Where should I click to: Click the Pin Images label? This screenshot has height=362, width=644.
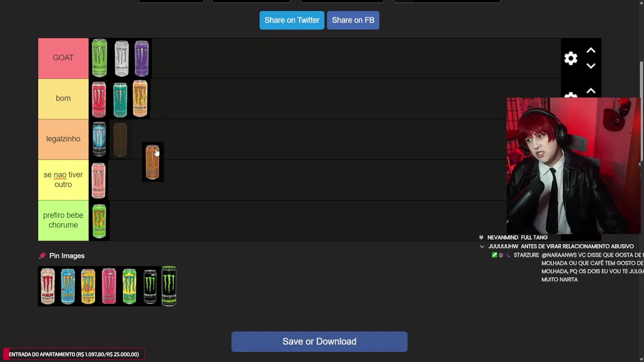click(67, 256)
